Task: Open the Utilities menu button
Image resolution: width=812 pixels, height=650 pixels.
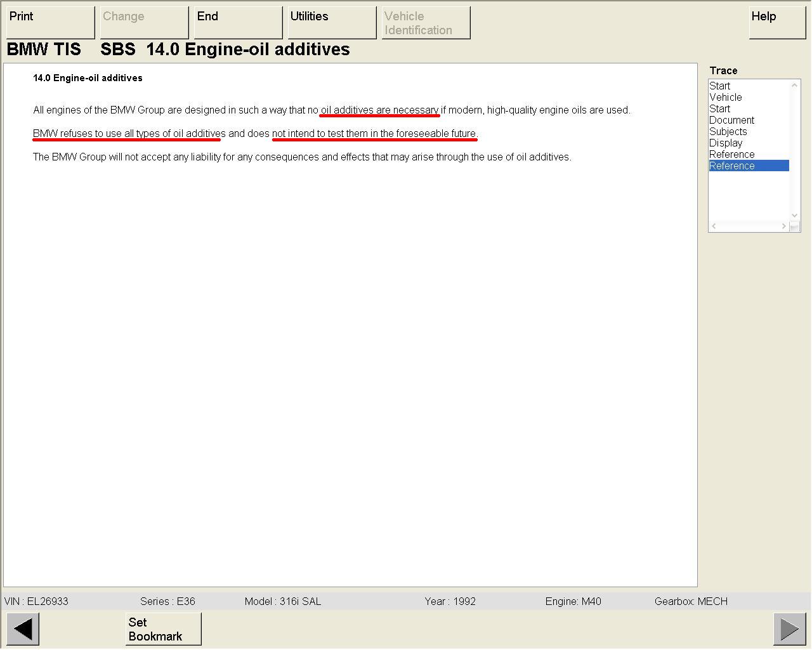Action: (x=332, y=23)
